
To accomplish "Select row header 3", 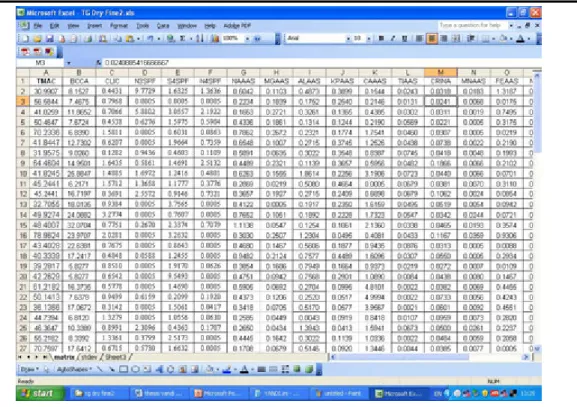I will [x=22, y=101].
